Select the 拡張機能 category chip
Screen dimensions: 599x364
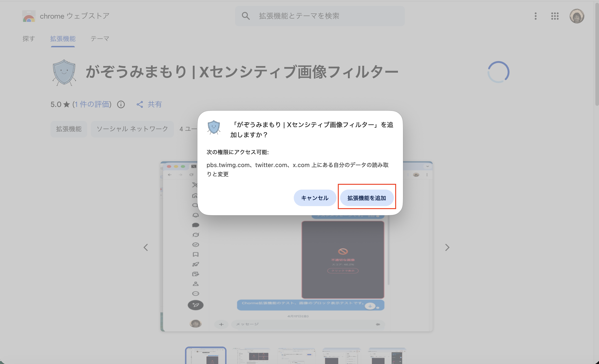point(69,129)
